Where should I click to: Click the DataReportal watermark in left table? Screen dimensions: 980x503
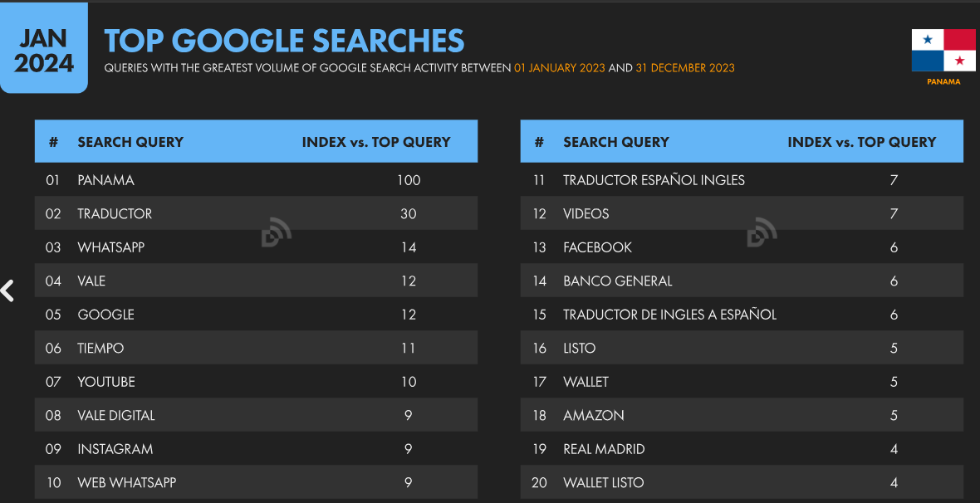[x=277, y=232]
